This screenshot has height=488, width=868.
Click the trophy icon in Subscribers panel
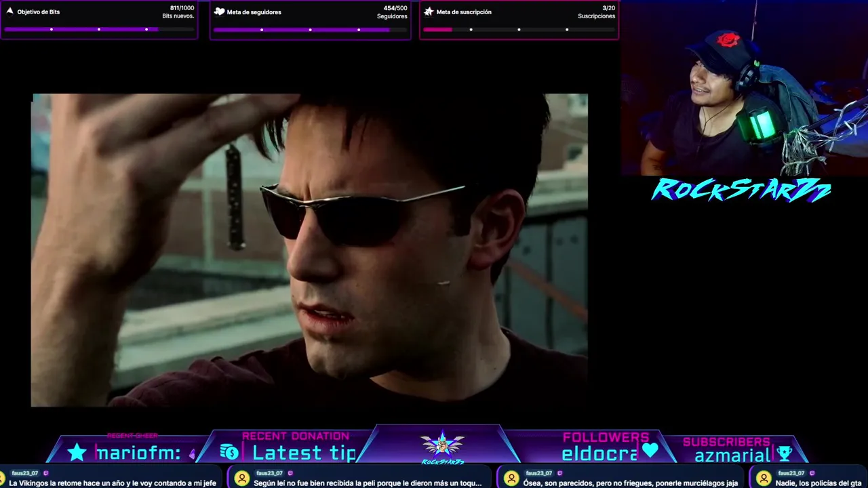pyautogui.click(x=785, y=453)
